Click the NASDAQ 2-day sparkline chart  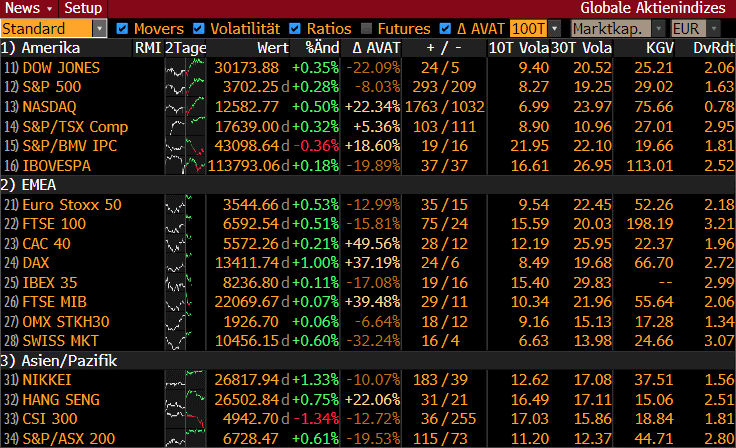coord(185,107)
